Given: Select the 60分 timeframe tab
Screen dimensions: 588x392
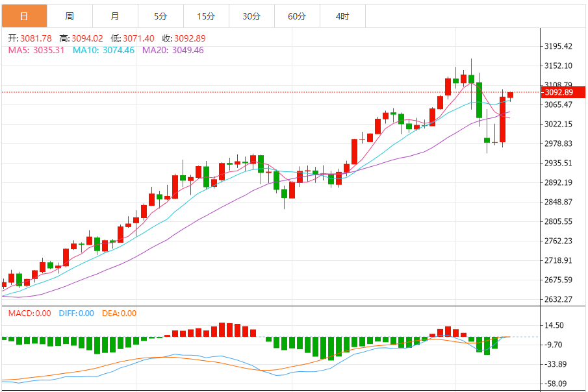Looking at the screenshot, I should tap(297, 16).
